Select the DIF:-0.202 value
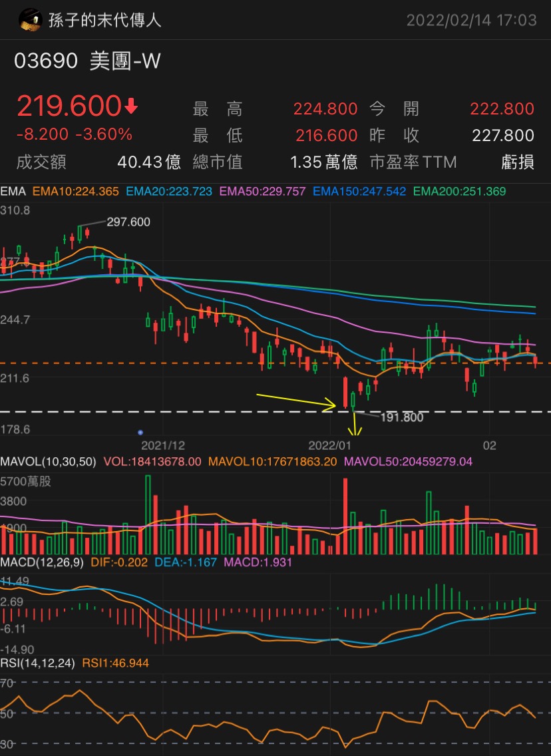The image size is (551, 756). 119,562
